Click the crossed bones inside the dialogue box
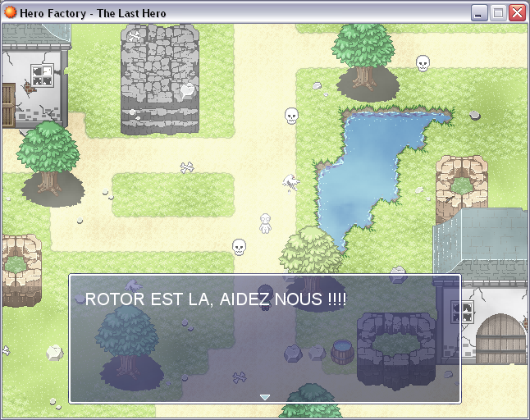 coord(240,377)
